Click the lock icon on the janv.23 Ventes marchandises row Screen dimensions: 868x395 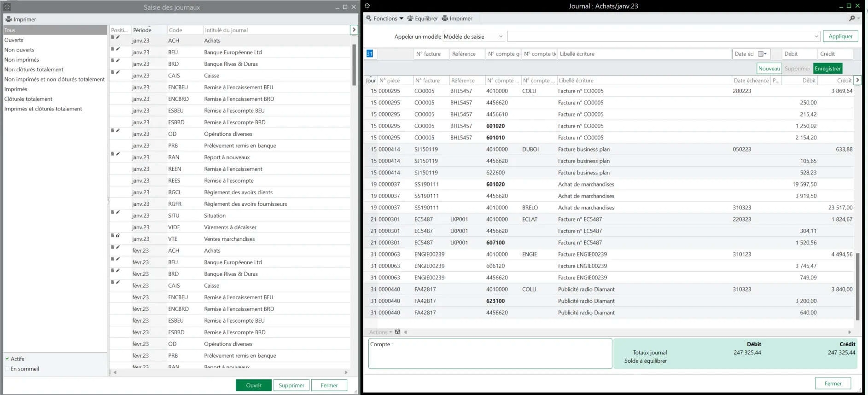tap(118, 236)
